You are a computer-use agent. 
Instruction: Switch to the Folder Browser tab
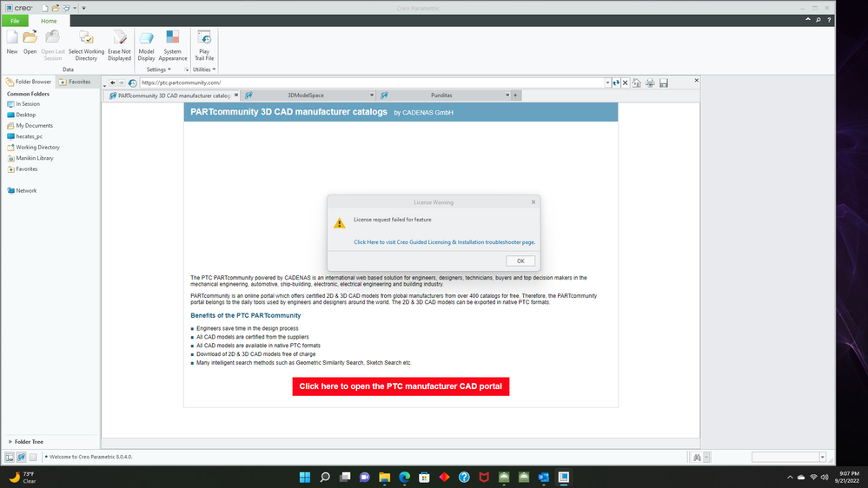pos(29,82)
